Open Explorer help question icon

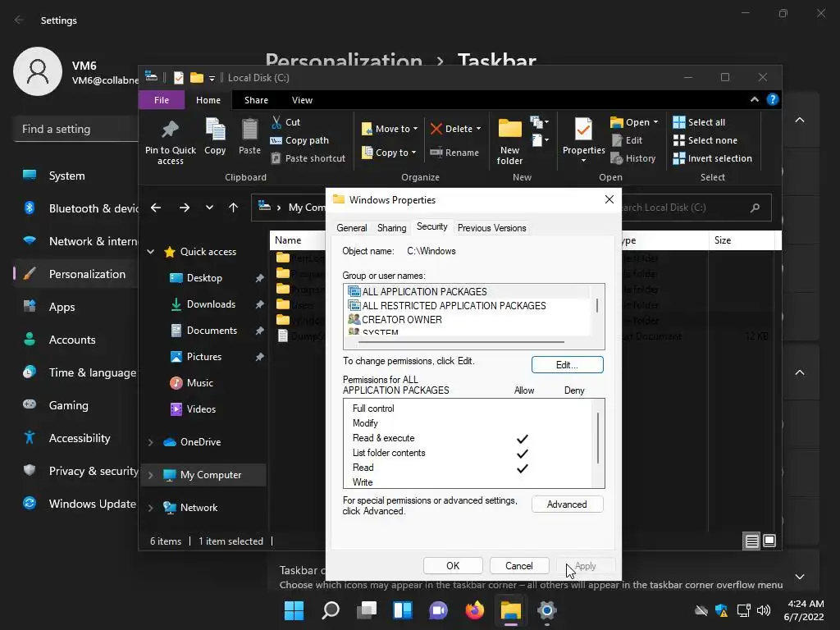click(773, 99)
